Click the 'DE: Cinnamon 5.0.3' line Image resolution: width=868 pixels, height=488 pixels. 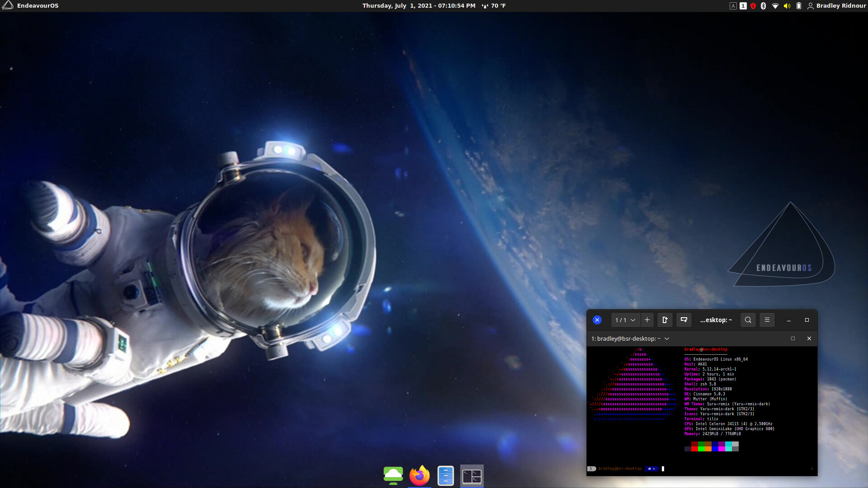(x=705, y=394)
